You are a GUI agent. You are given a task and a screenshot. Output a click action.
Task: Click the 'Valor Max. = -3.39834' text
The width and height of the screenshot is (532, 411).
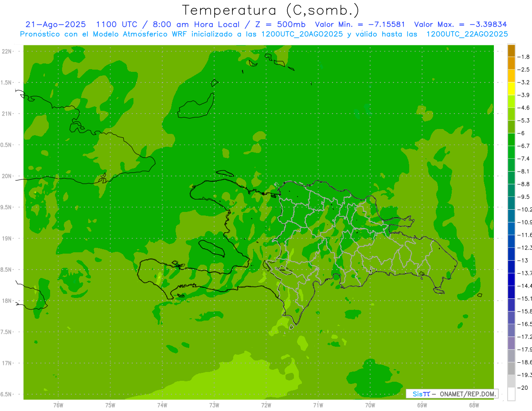click(x=461, y=24)
